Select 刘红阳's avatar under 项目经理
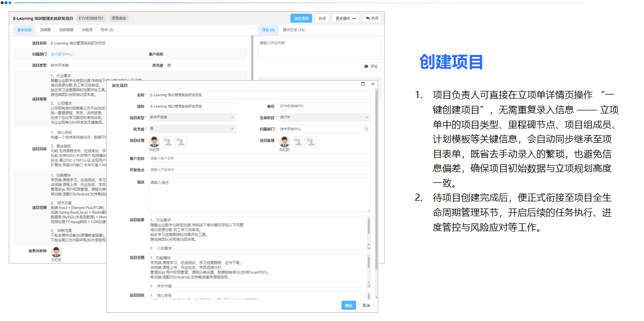The height and width of the screenshot is (321, 644). (x=154, y=141)
